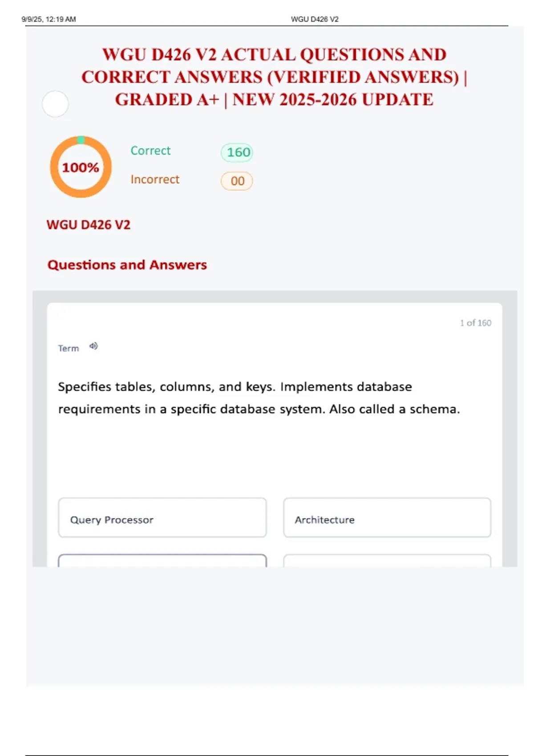
Task: Click the Questions and Answers heading
Action: click(127, 265)
